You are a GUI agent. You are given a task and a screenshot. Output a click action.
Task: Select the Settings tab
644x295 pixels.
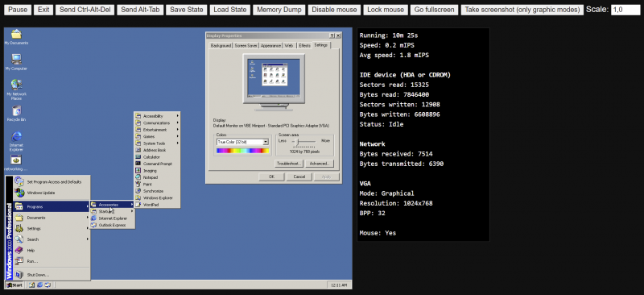pyautogui.click(x=320, y=45)
